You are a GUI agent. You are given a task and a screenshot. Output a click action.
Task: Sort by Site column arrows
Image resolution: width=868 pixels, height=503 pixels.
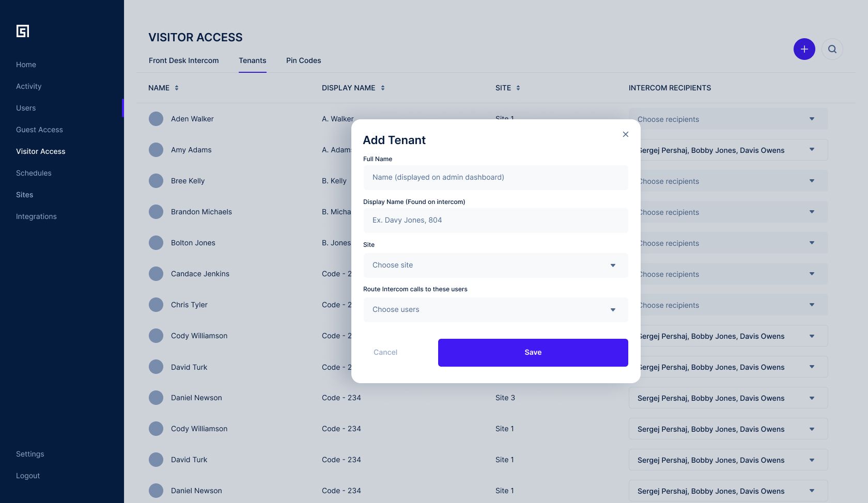point(518,88)
